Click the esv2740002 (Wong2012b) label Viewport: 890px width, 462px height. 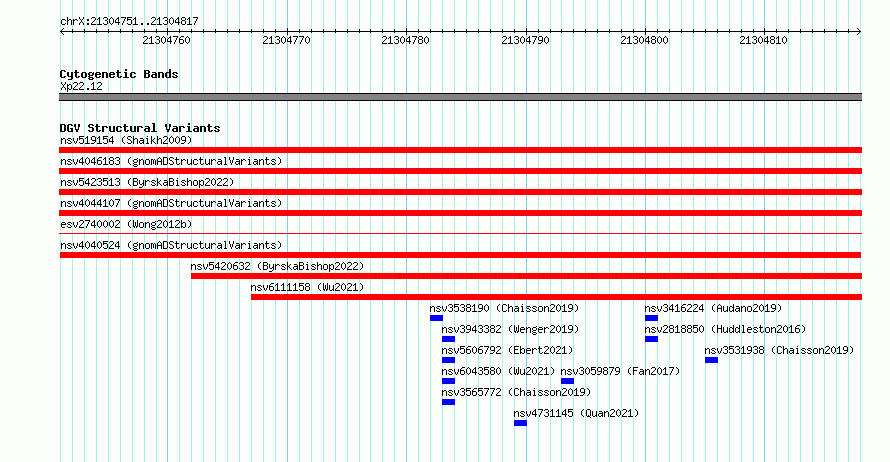pos(126,224)
